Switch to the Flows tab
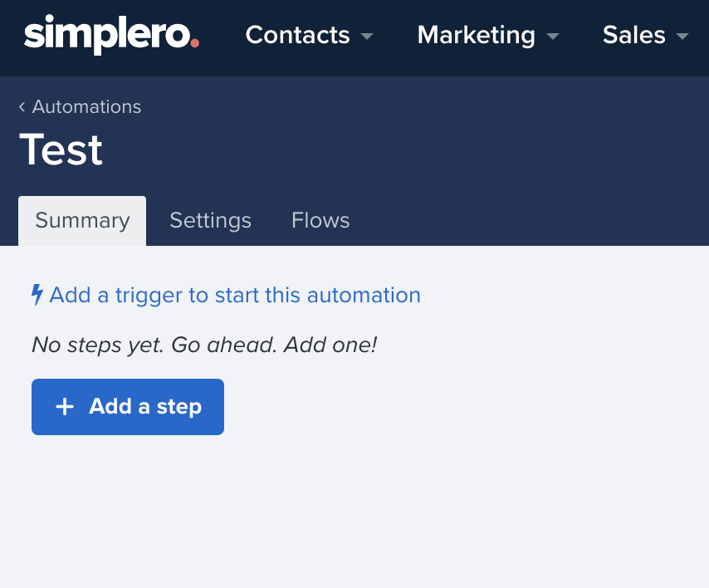Viewport: 709px width, 588px height. pyautogui.click(x=320, y=221)
